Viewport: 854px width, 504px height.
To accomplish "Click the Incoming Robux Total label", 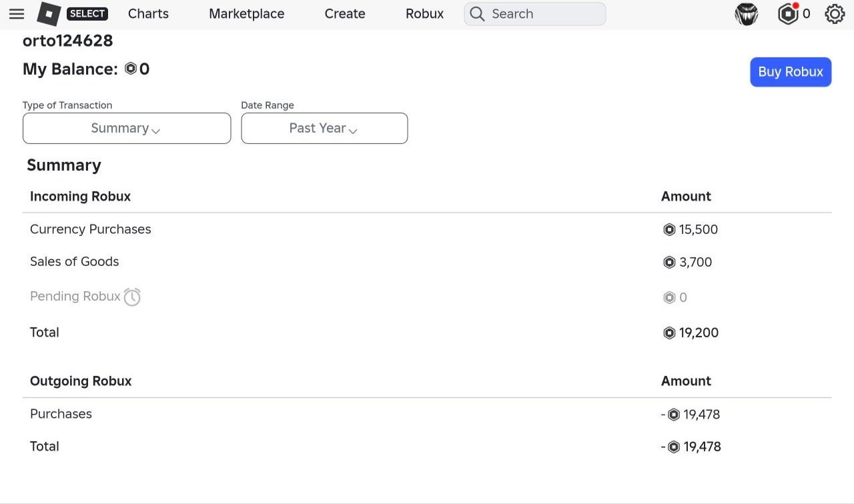I will pos(45,332).
